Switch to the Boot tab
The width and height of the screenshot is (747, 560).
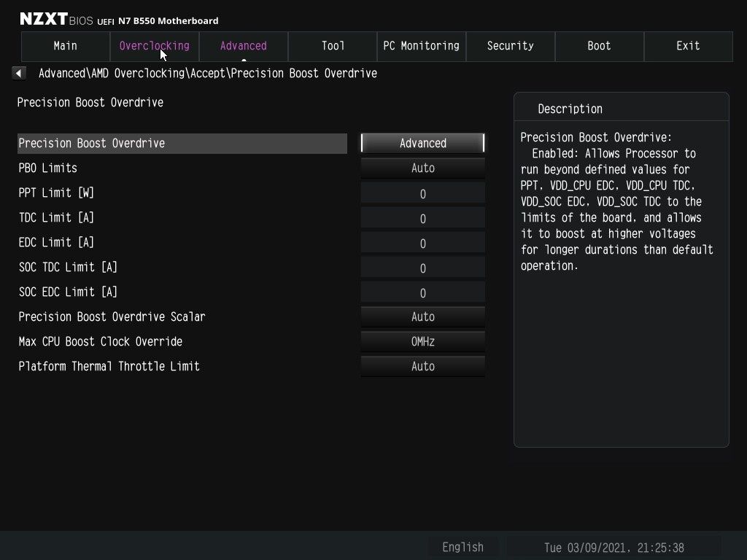(x=600, y=46)
